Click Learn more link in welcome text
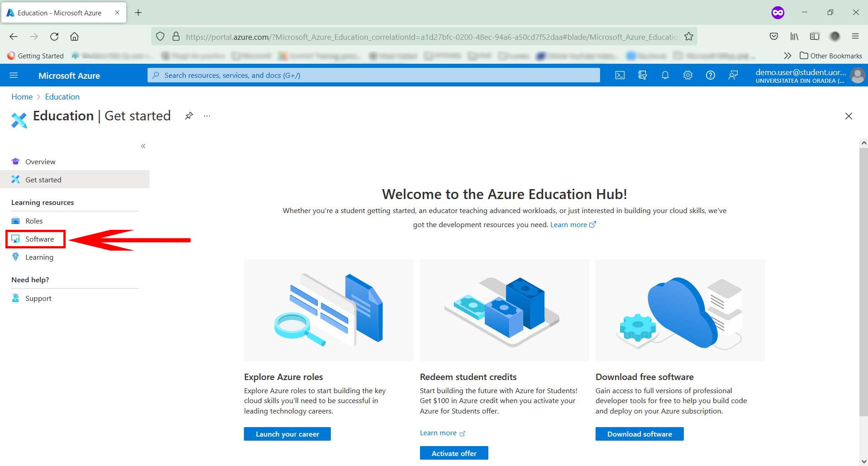The height and width of the screenshot is (466, 868). 573,224
